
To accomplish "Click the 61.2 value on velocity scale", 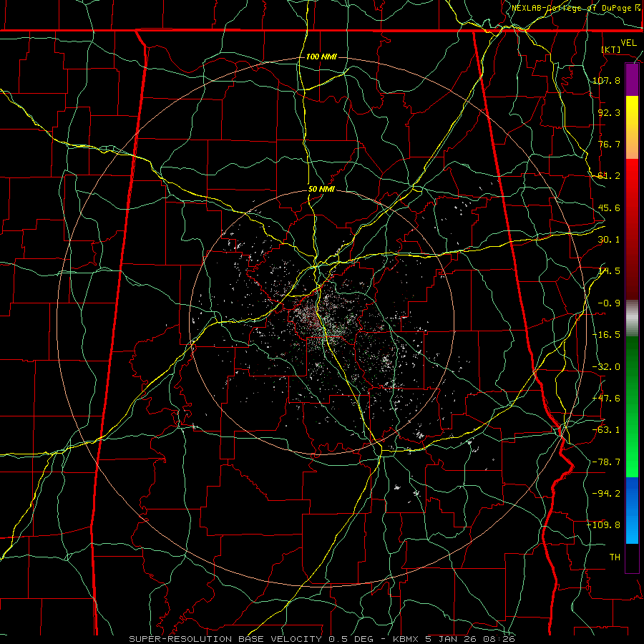I will click(609, 176).
